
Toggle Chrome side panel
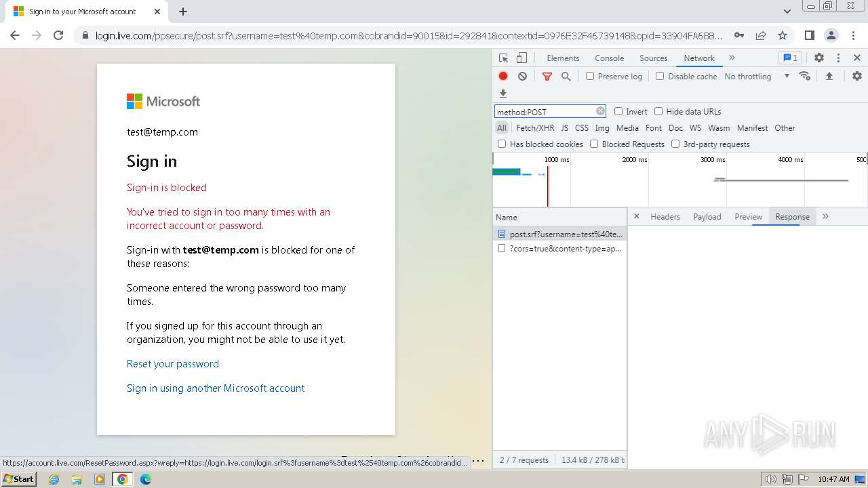(x=809, y=35)
